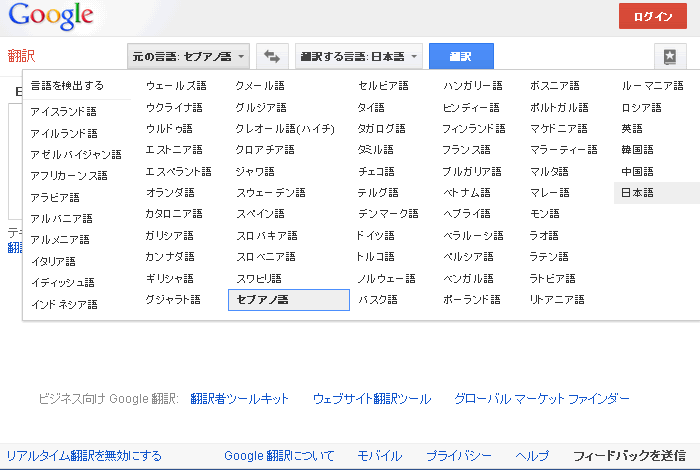
Task: Select ギリシャ語 language
Action: tap(170, 279)
